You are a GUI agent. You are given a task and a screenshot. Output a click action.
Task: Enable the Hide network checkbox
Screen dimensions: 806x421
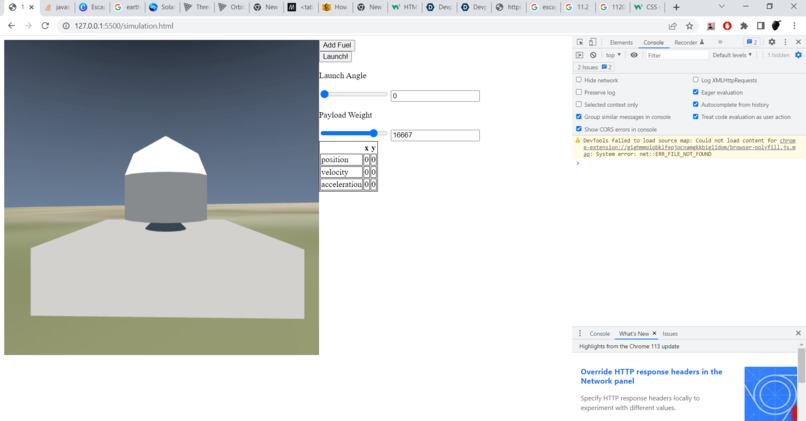(x=579, y=80)
